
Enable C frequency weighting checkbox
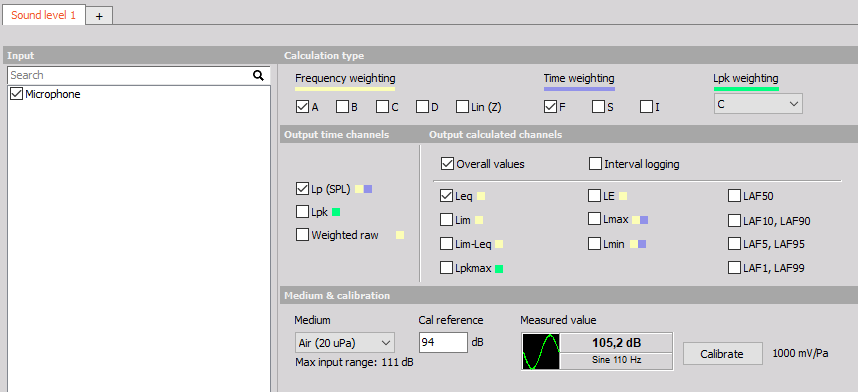coord(382,107)
